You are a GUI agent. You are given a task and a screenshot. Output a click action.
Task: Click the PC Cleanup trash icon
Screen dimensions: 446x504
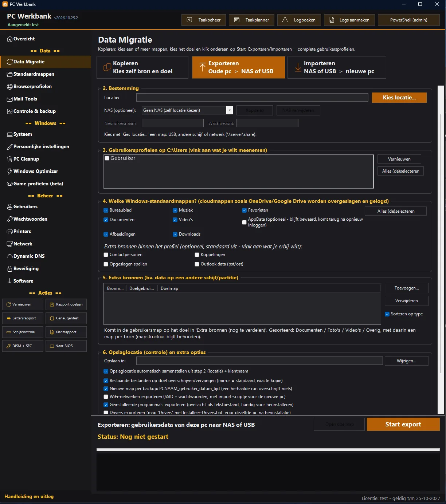pyautogui.click(x=10, y=159)
